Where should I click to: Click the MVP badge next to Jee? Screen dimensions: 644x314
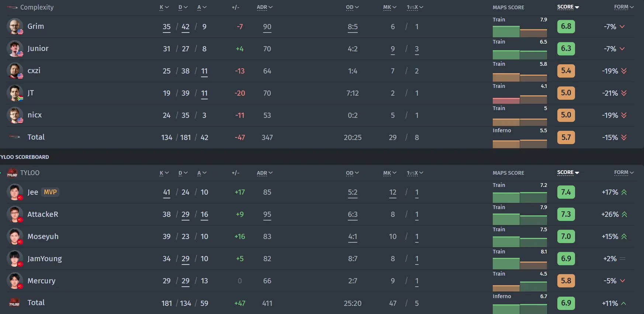[50, 192]
